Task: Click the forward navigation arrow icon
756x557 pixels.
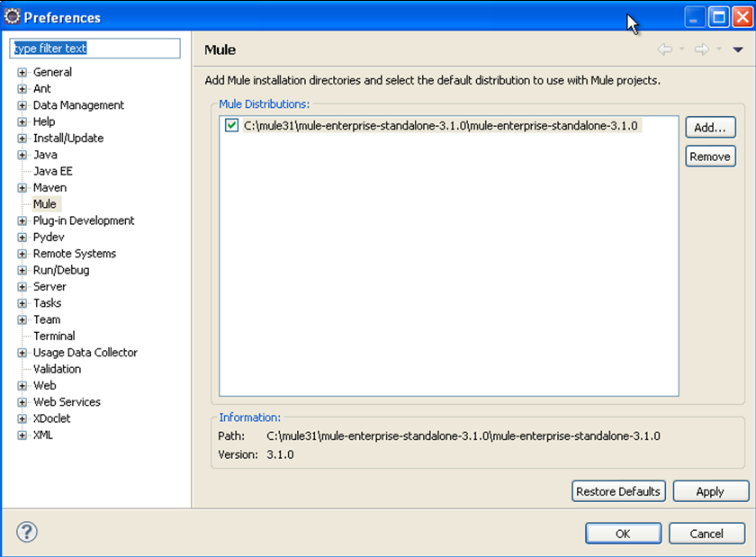Action: (x=701, y=49)
